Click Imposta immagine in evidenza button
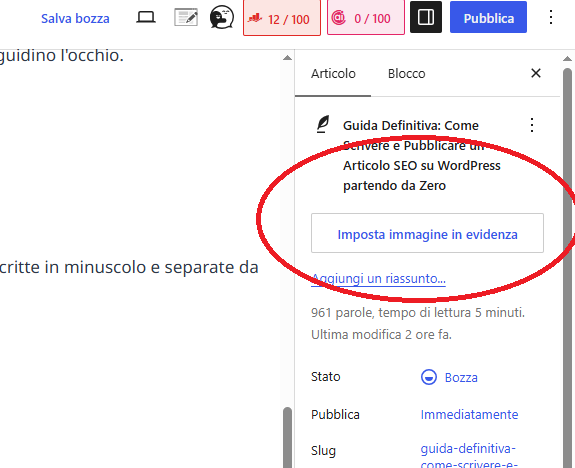This screenshot has height=468, width=575. pyautogui.click(x=427, y=233)
